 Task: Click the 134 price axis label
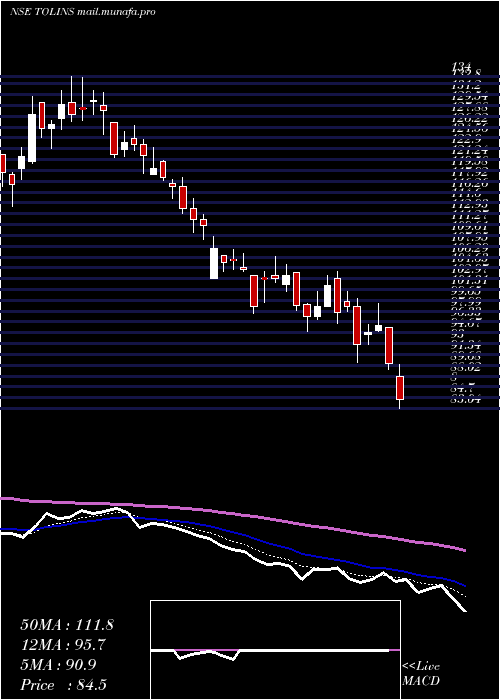[x=461, y=67]
